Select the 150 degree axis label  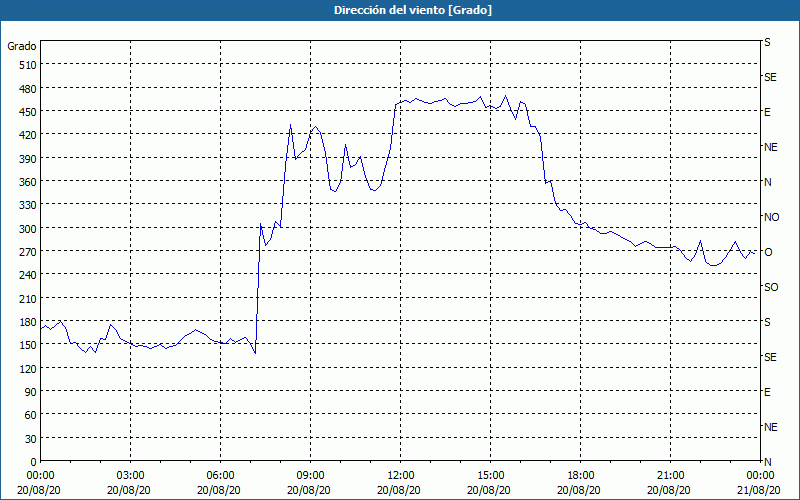(x=28, y=345)
